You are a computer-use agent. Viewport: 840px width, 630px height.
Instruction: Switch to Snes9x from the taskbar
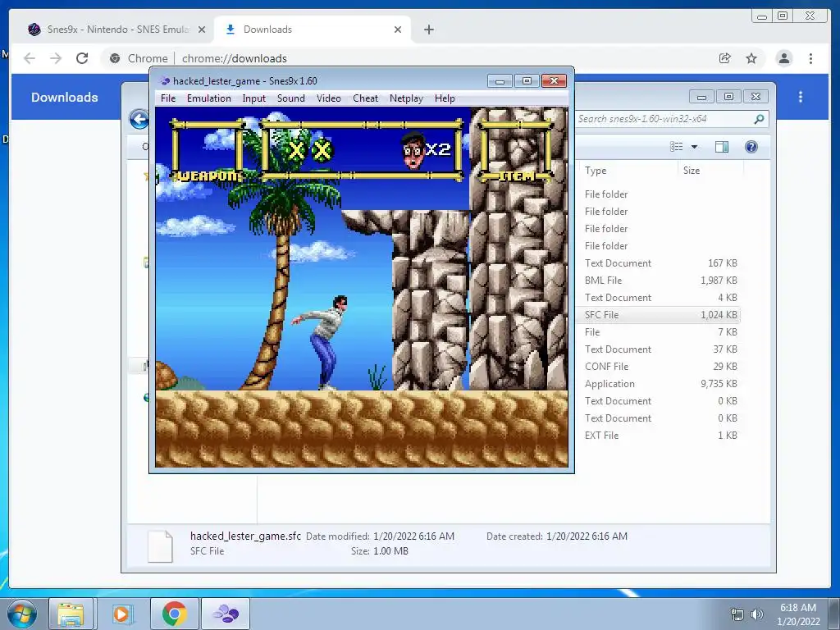tap(226, 614)
